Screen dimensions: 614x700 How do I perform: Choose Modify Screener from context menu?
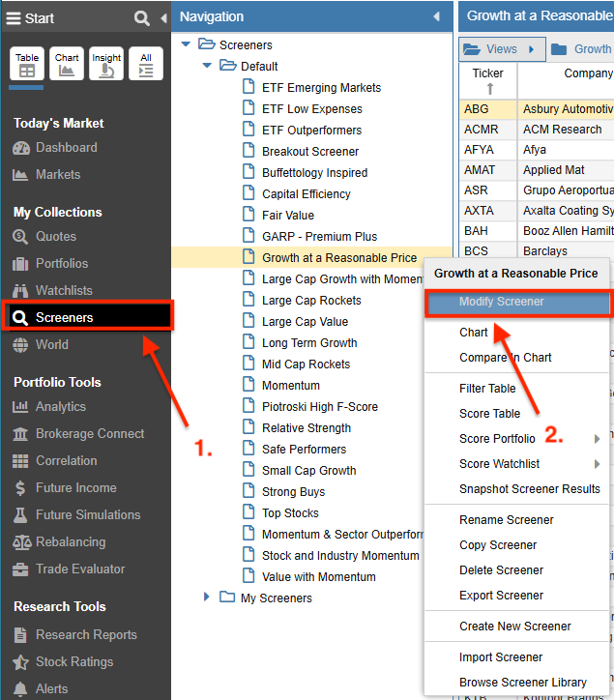coord(516,302)
